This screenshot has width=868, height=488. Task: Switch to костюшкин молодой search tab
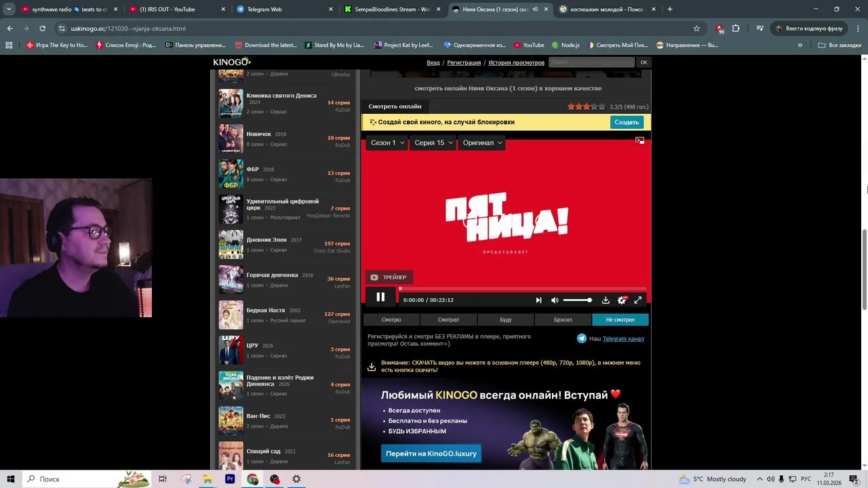[607, 9]
